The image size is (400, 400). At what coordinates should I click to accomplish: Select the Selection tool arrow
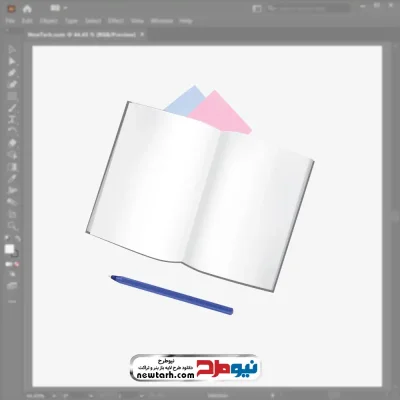coord(12,49)
